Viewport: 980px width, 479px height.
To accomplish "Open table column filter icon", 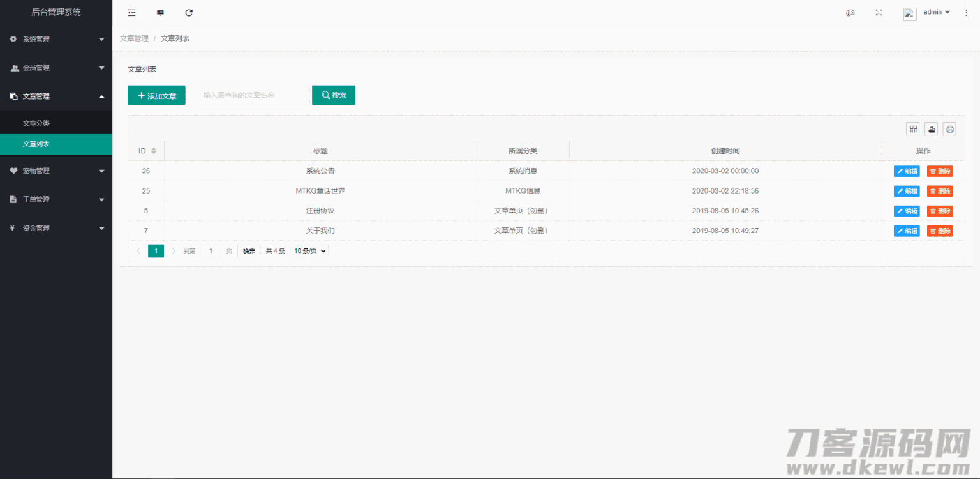I will [x=913, y=129].
